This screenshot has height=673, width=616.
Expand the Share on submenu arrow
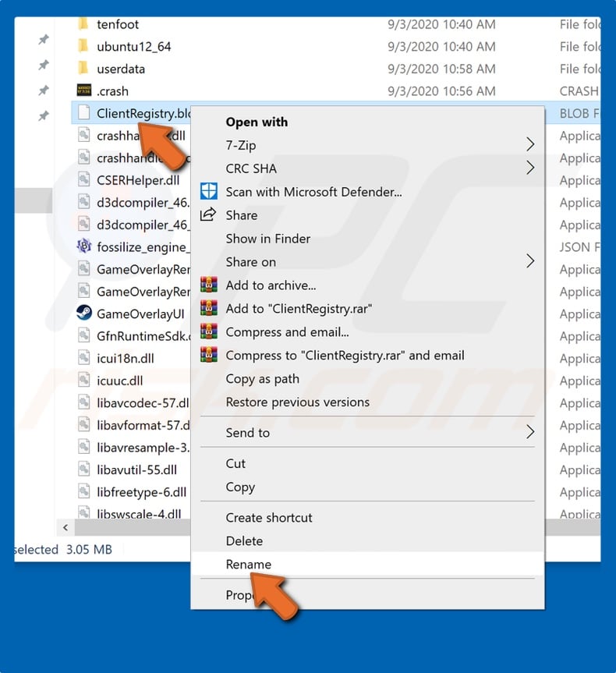(530, 260)
